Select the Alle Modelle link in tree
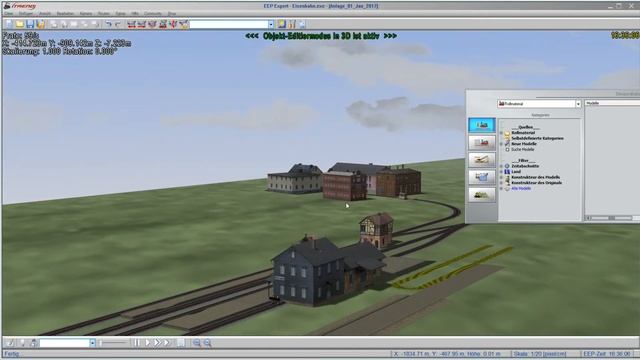The height and width of the screenshot is (360, 640). point(521,189)
